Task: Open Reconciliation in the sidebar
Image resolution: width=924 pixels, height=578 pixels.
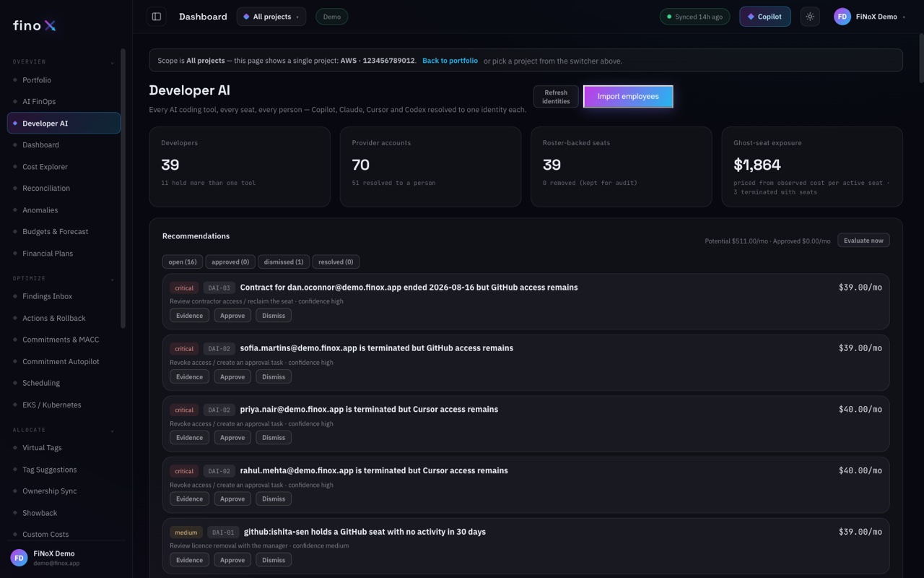Action: [x=64, y=189]
